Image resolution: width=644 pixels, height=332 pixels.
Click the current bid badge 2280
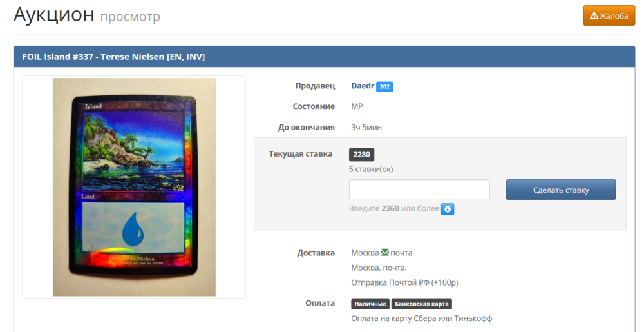pos(361,155)
